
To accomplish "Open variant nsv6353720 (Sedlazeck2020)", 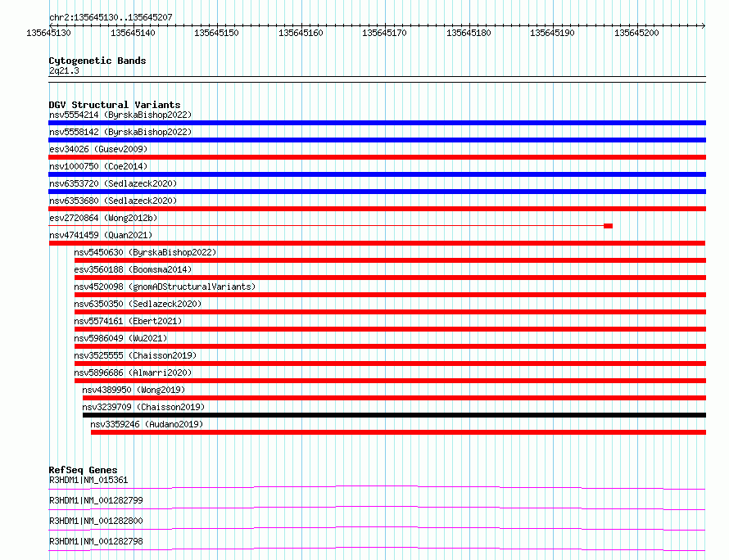I will (x=113, y=183).
